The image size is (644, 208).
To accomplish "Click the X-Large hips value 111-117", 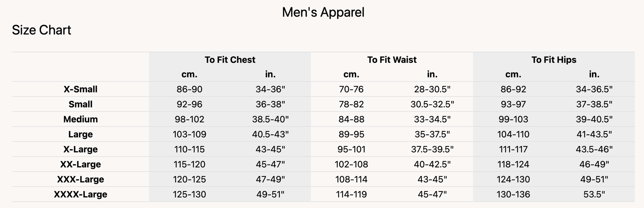I will (513, 149).
